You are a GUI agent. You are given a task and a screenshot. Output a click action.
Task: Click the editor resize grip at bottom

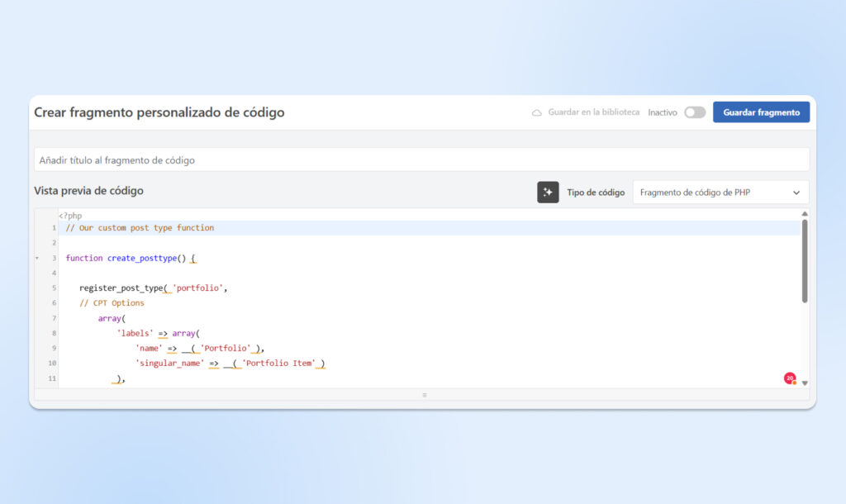tap(424, 395)
